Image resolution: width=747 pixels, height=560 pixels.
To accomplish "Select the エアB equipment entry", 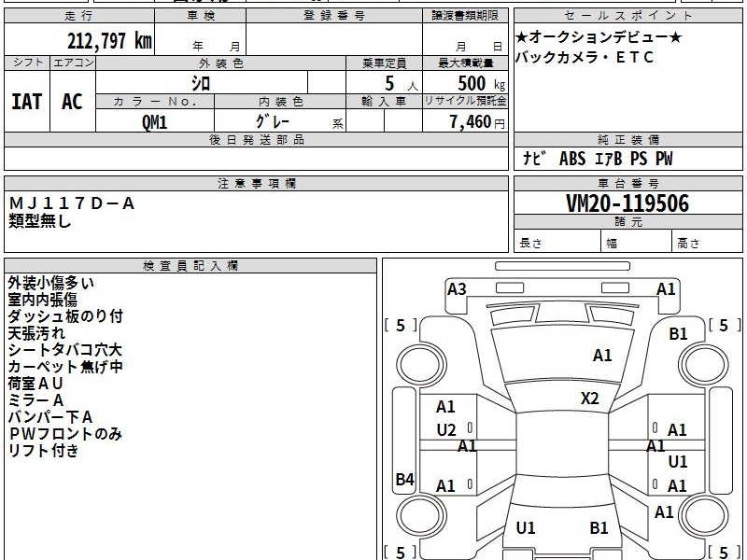I will point(609,158).
